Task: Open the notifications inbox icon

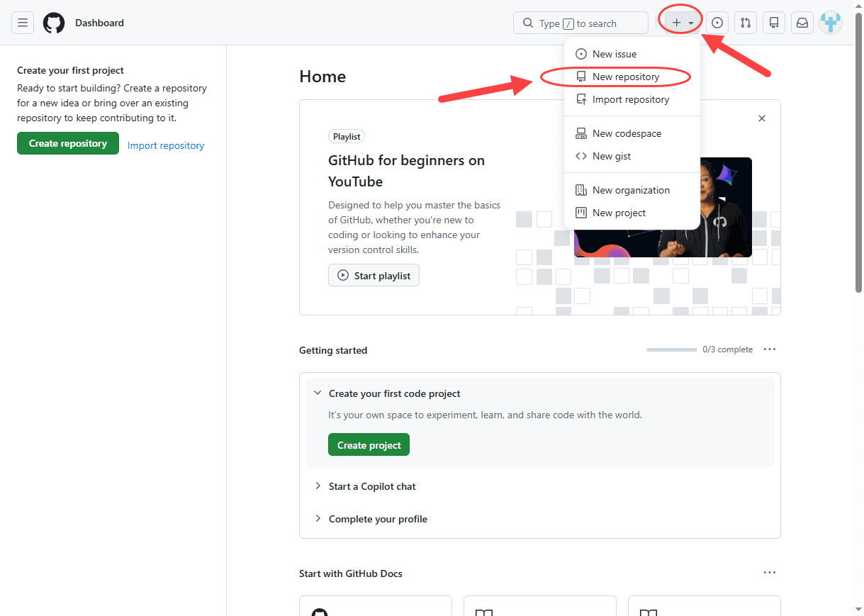Action: click(802, 23)
